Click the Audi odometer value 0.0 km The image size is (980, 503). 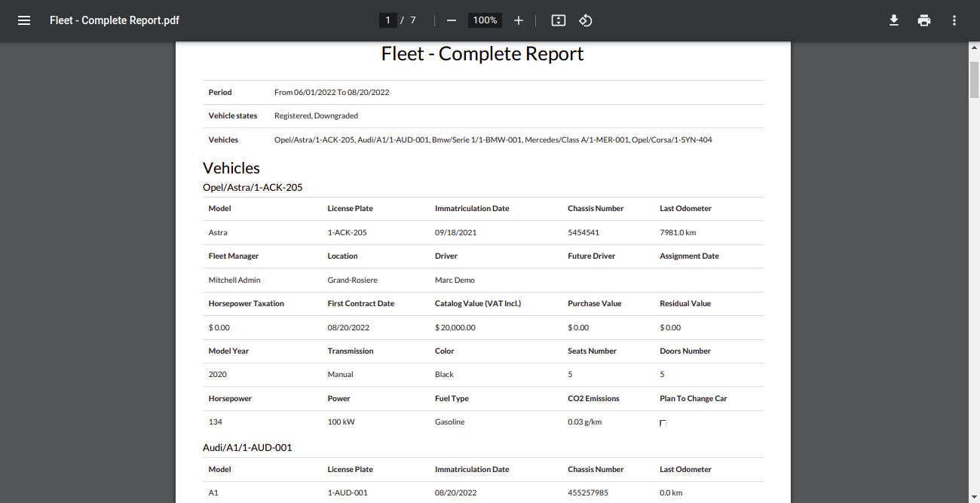tap(671, 492)
